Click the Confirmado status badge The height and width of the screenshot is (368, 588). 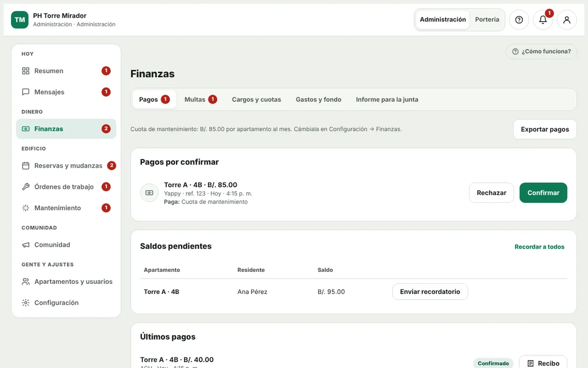point(493,363)
